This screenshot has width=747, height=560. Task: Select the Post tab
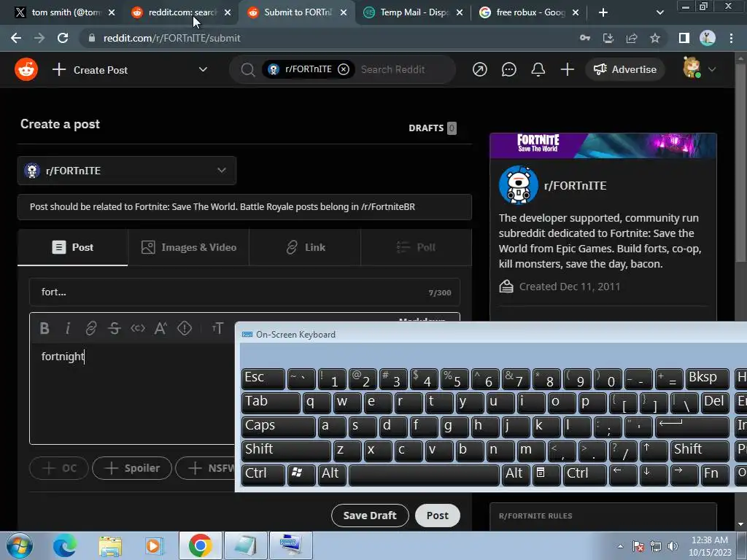pyautogui.click(x=73, y=247)
